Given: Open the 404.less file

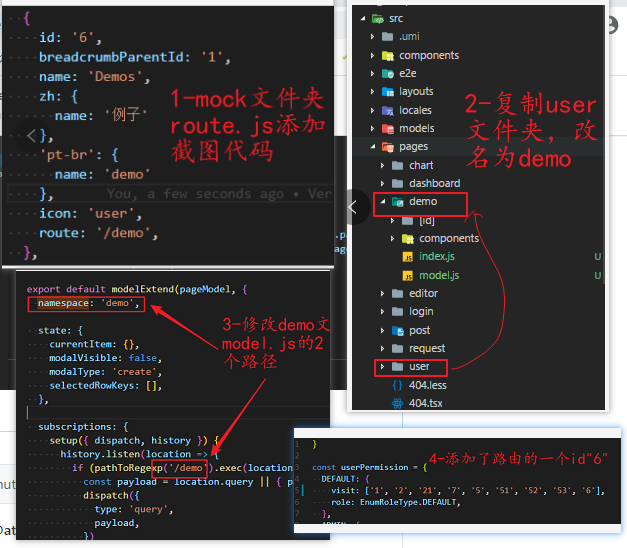Looking at the screenshot, I should [427, 385].
